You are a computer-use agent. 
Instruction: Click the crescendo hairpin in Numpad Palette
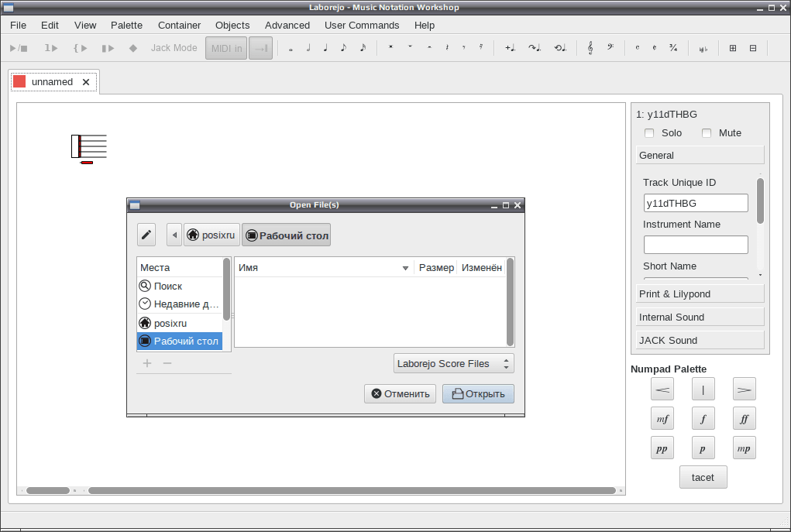point(662,390)
